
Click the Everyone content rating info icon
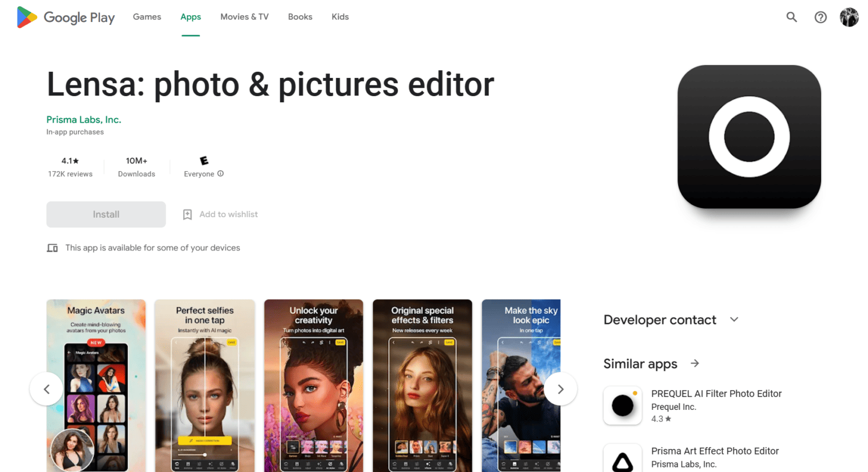220,174
